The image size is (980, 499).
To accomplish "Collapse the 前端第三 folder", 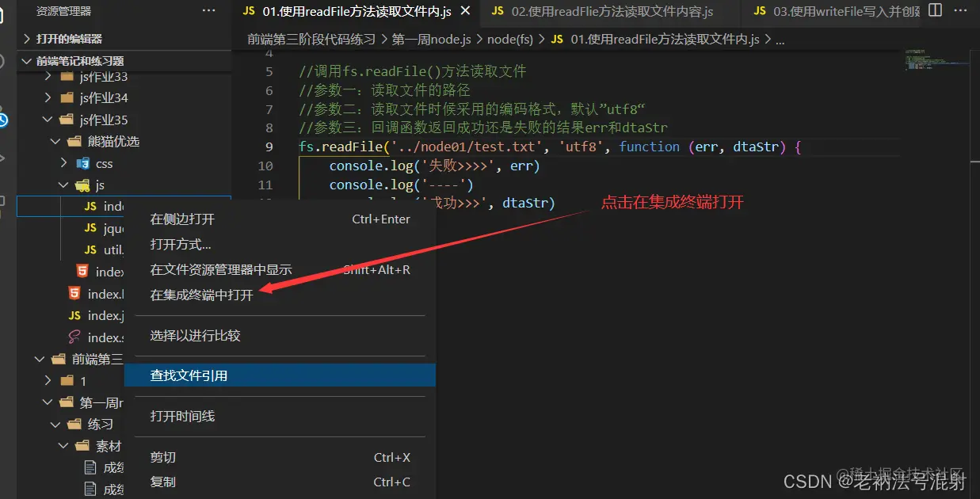I will (x=40, y=359).
